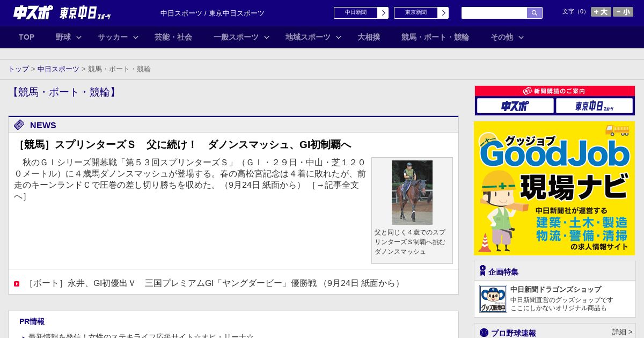Open 一般スポーツ menu item

[236, 37]
